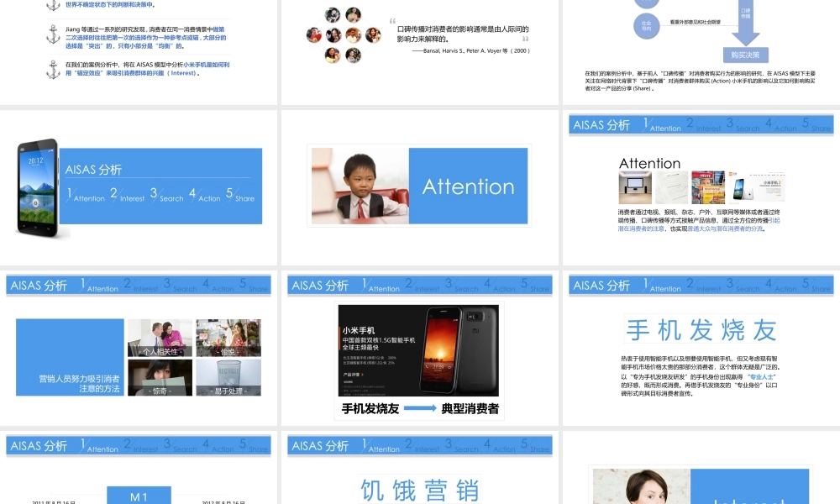Click the 典型消费者 label
The width and height of the screenshot is (840, 504).
470,409
